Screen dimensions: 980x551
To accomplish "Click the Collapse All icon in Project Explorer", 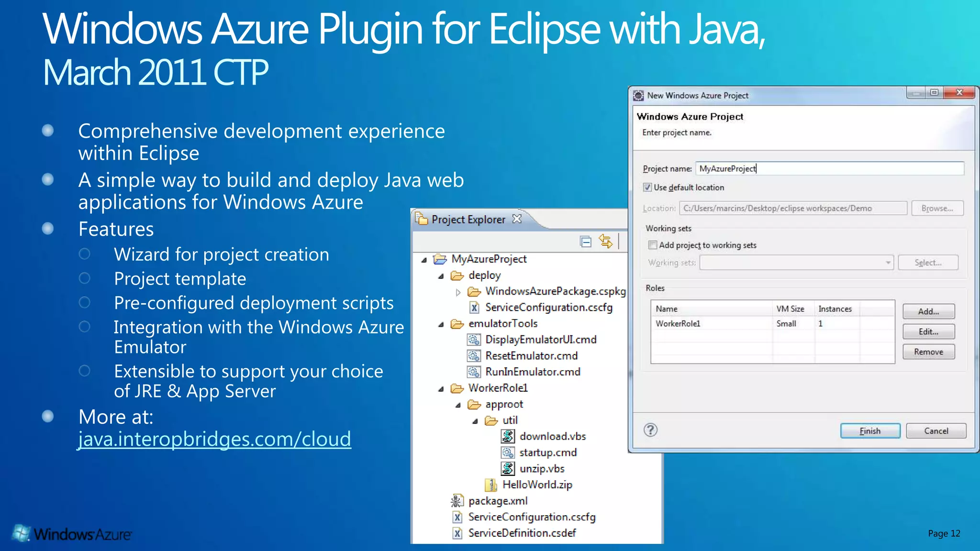I will [586, 242].
